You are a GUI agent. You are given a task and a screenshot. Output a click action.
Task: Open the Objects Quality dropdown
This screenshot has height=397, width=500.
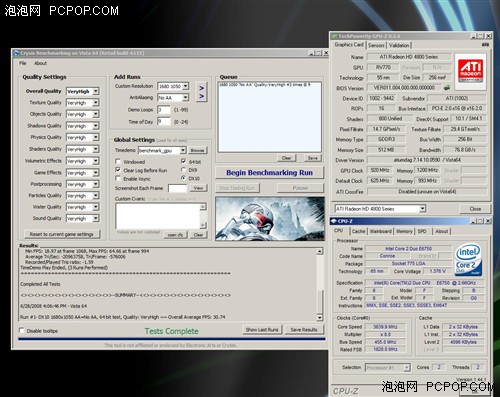pos(96,114)
